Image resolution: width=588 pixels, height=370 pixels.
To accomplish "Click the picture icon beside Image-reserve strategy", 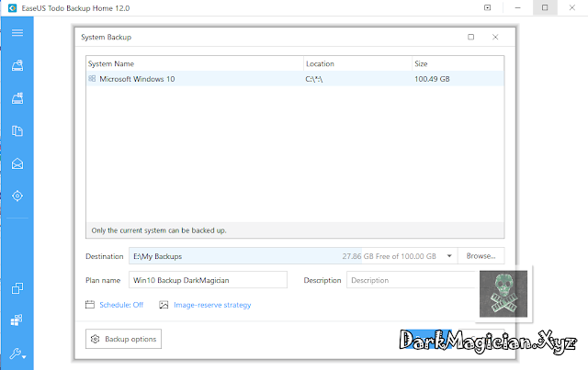I will 164,305.
